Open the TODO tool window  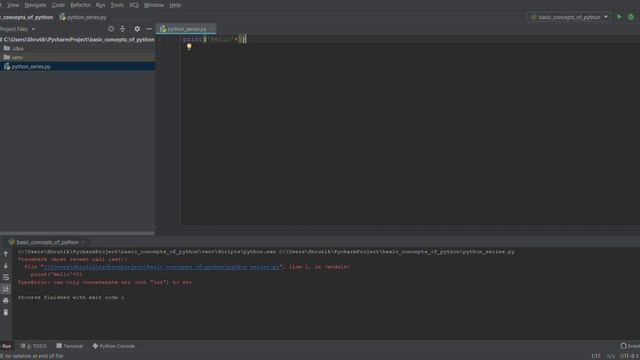(34, 346)
